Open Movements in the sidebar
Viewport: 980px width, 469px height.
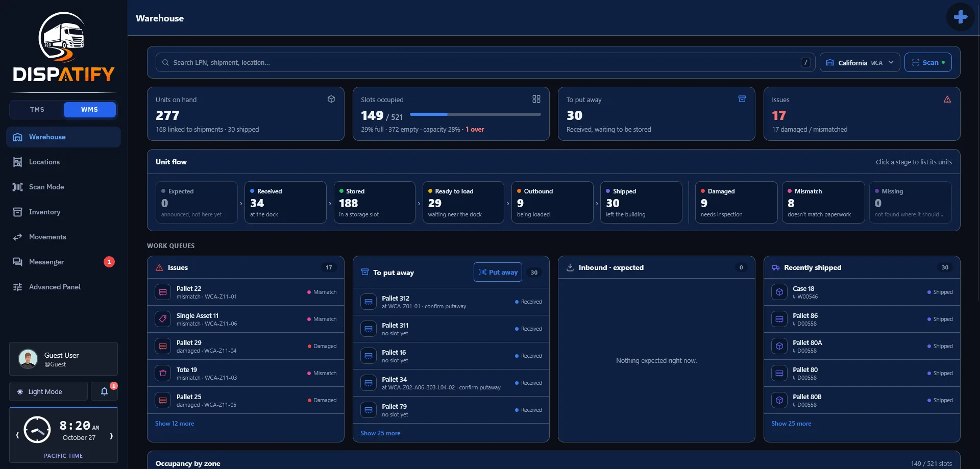[63, 237]
